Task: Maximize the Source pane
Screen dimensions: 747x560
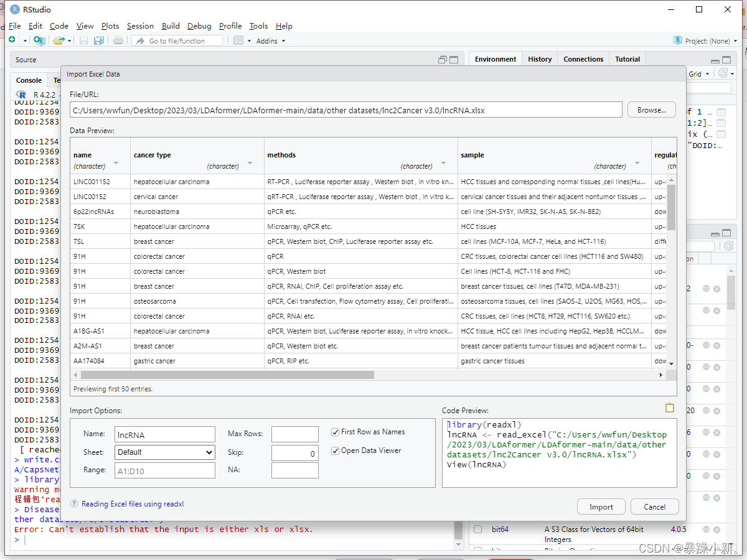Action: pos(454,60)
